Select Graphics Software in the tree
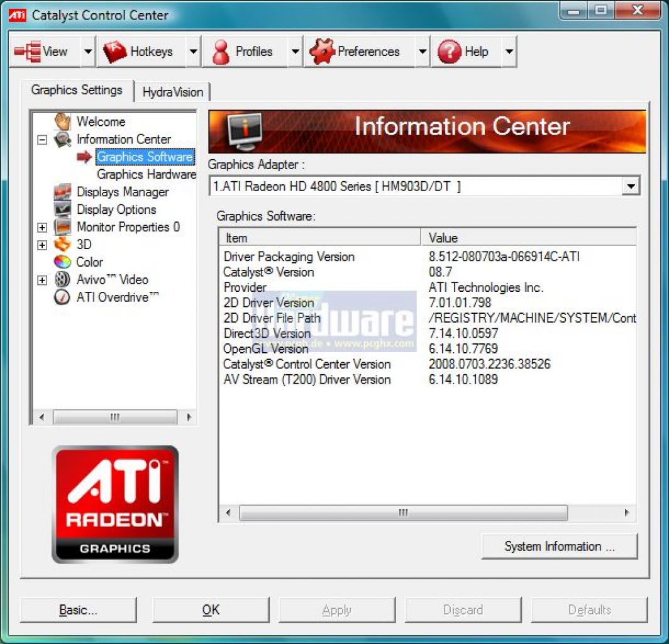The image size is (669, 644). [x=145, y=157]
